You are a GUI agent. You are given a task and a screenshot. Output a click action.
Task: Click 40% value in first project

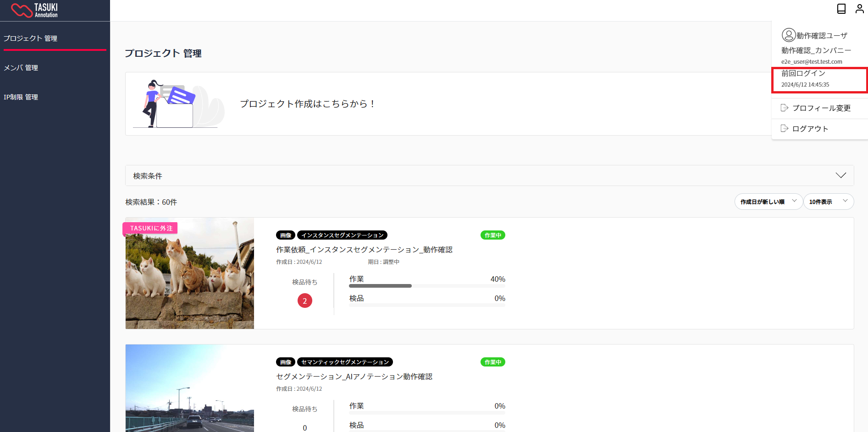coord(498,279)
